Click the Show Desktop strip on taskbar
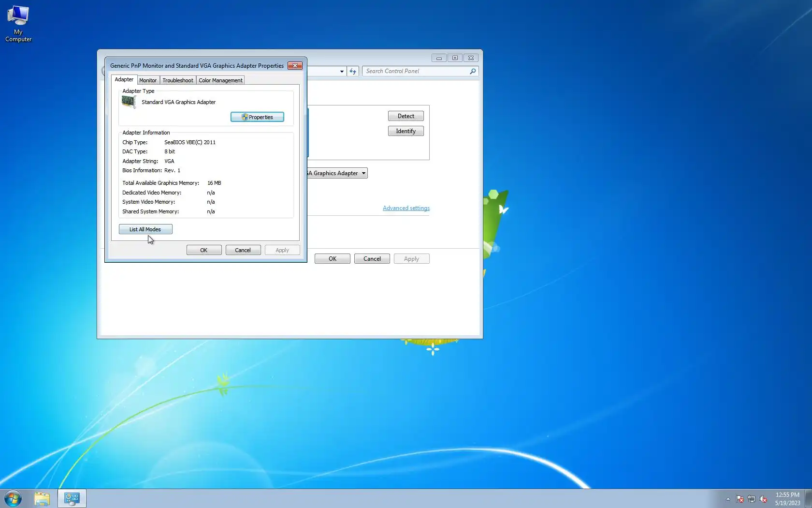Image resolution: width=812 pixels, height=508 pixels. (808, 498)
